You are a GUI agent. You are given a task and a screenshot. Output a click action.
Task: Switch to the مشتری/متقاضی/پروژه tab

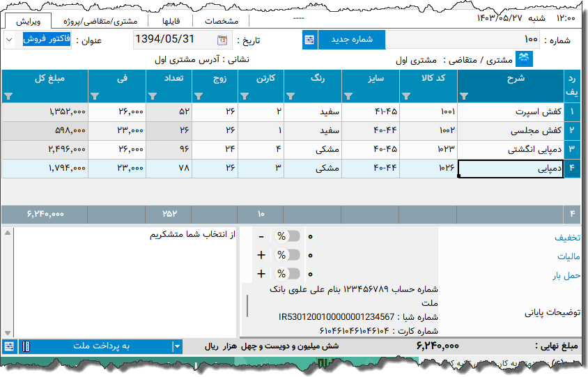[x=100, y=21]
